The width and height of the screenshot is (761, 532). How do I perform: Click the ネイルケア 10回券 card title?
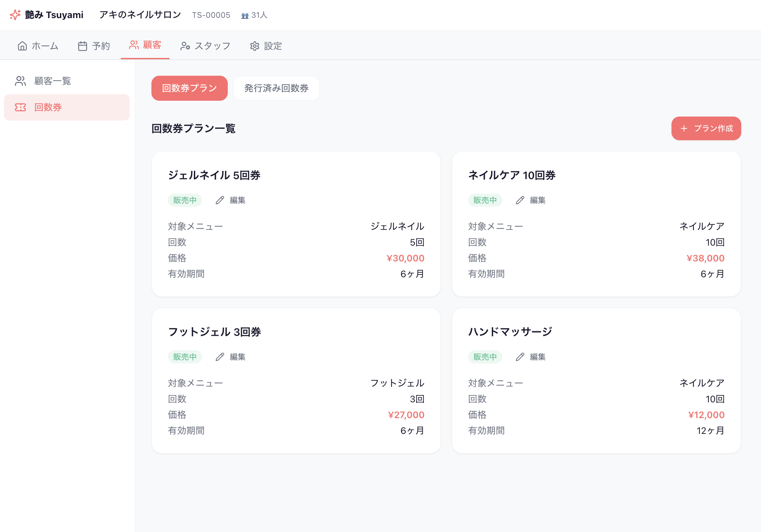(x=512, y=175)
